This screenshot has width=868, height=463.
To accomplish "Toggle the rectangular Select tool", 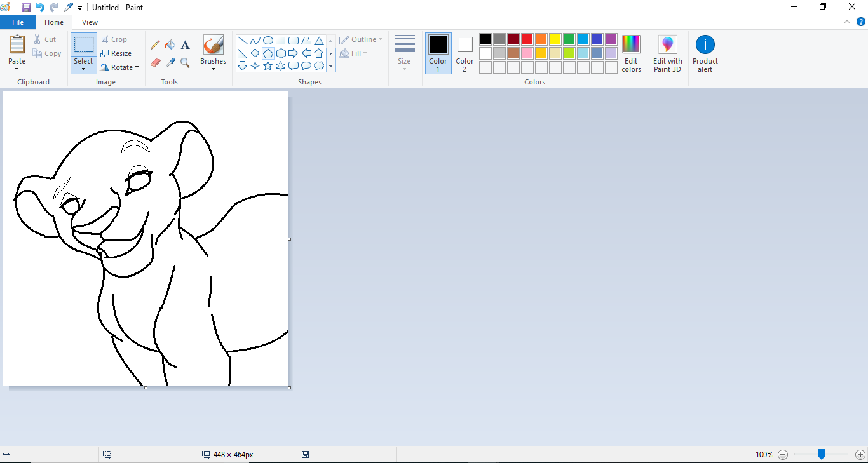I will [83, 44].
